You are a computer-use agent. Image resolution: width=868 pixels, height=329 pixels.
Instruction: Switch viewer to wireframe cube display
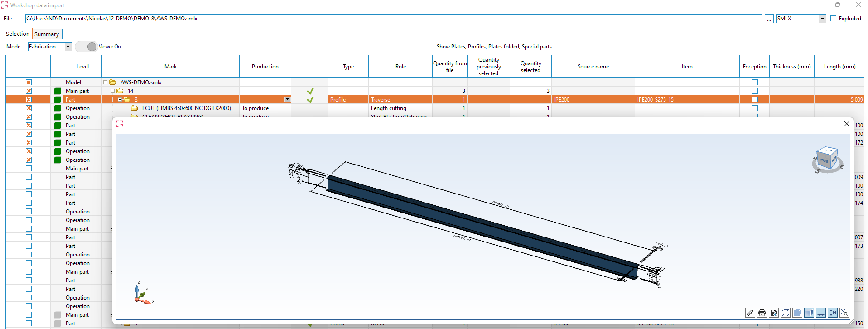click(x=786, y=313)
